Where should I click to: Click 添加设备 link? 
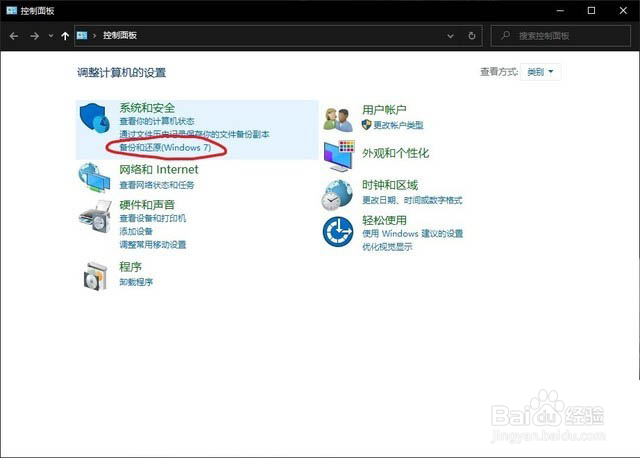click(x=136, y=231)
